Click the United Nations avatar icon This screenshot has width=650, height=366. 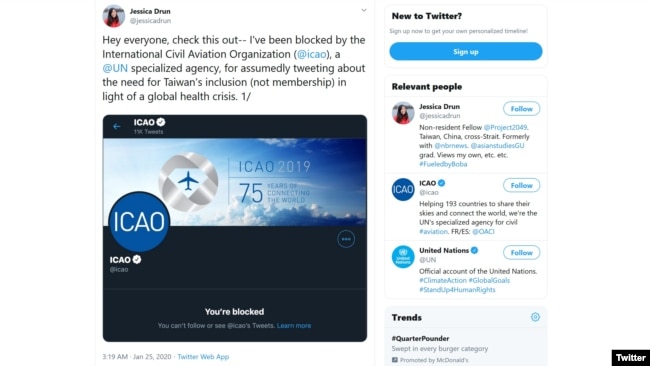(x=403, y=257)
